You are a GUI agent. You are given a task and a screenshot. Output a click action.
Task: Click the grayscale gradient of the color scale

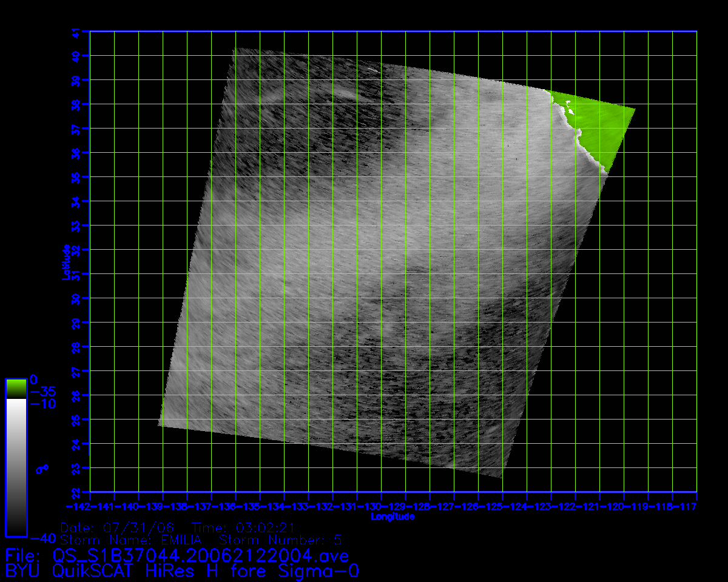16,467
